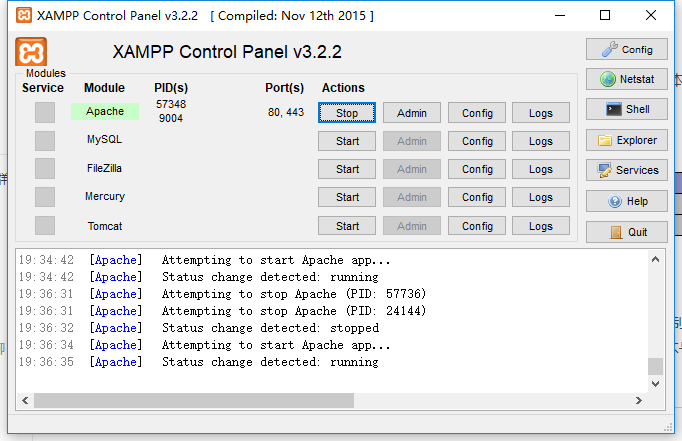
Task: Open Tomcat Logs menu
Action: click(x=541, y=226)
